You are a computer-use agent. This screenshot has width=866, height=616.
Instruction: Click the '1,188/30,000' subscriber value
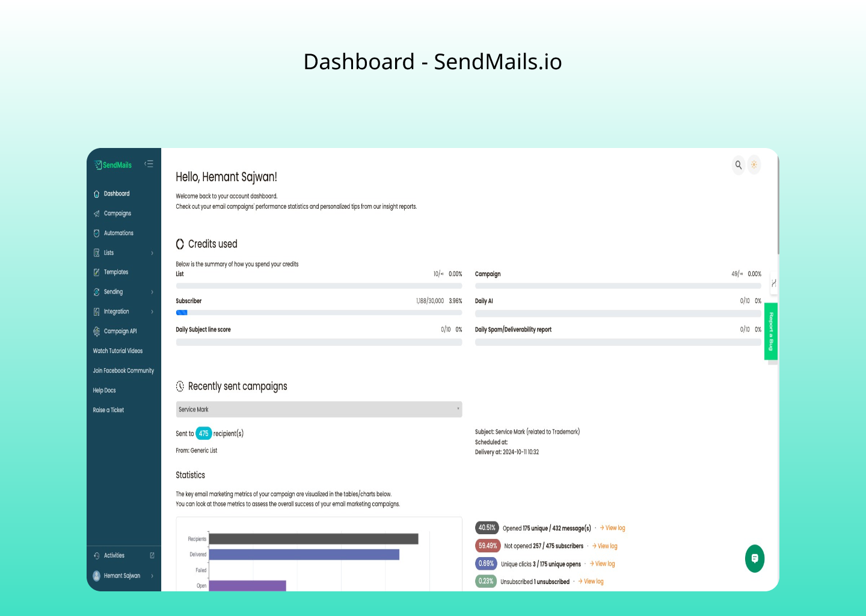[430, 301]
